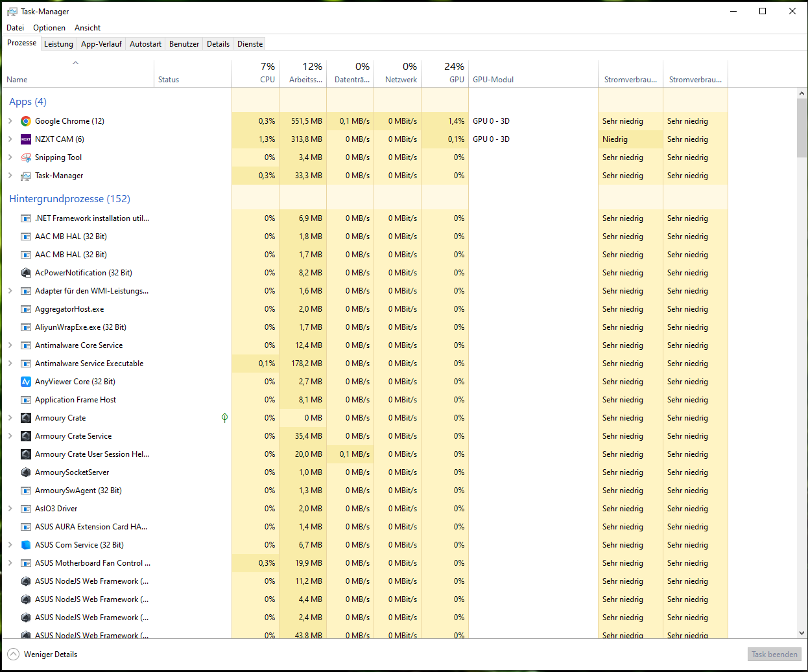Click the Snipping Tool scissors icon

click(26, 157)
